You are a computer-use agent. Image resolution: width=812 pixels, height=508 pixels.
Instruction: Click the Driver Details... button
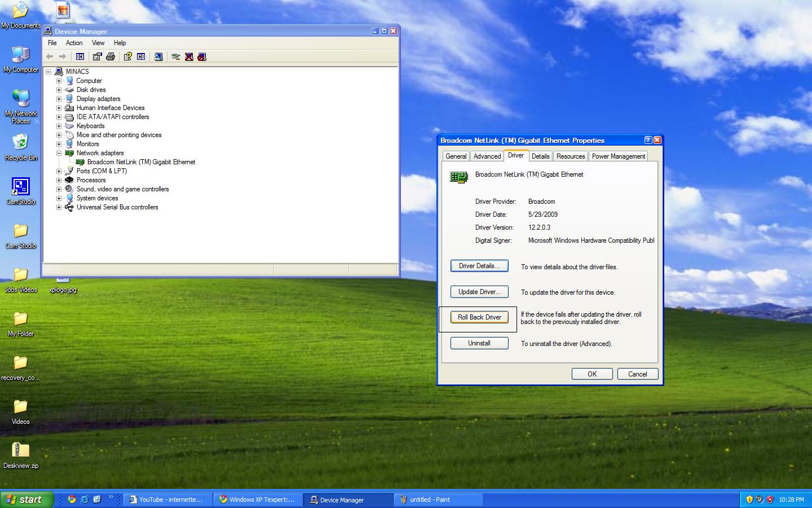click(x=479, y=266)
